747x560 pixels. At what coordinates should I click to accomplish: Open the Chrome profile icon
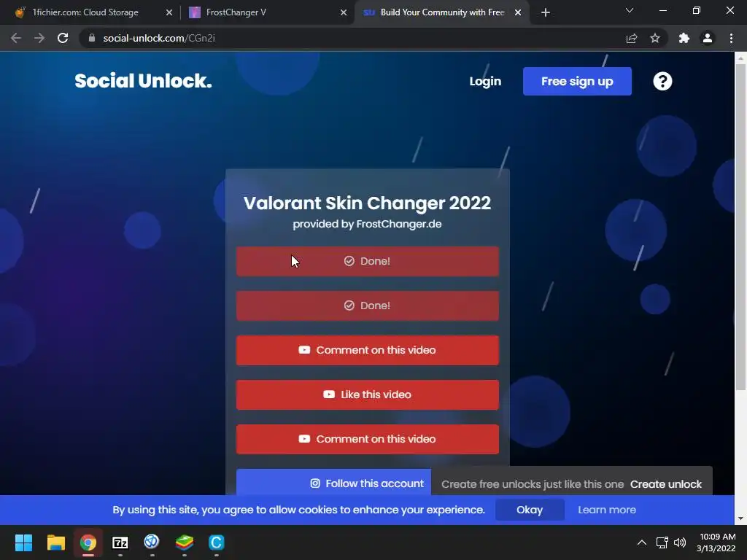click(x=708, y=38)
